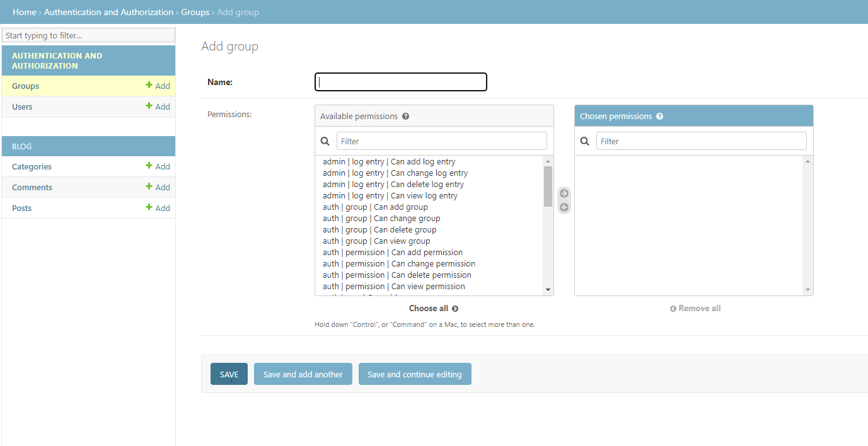
Task: Focus the group Name text field
Action: [x=400, y=82]
